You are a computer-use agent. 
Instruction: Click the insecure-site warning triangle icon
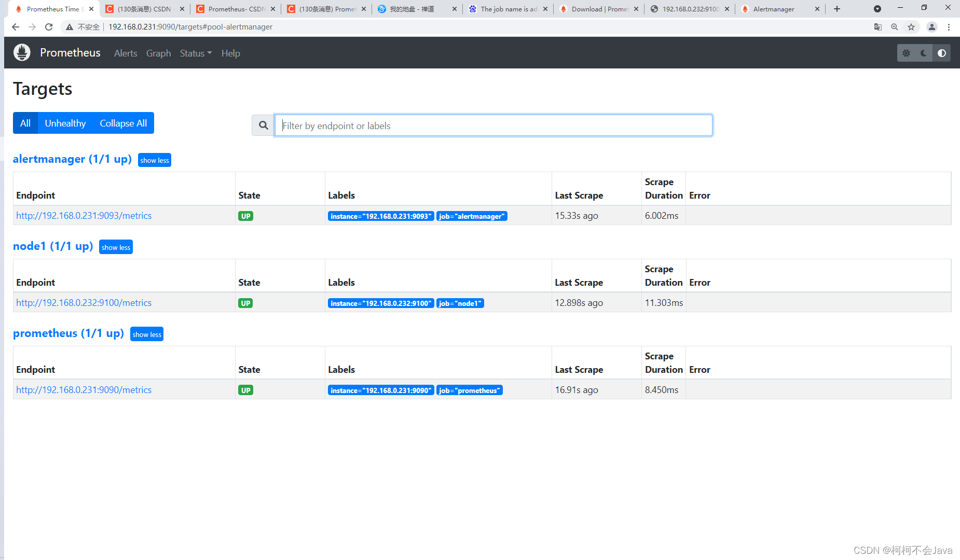coord(70,27)
